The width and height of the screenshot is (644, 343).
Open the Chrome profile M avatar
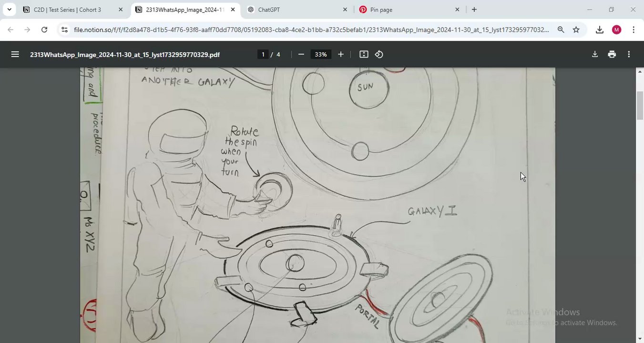coord(616,30)
